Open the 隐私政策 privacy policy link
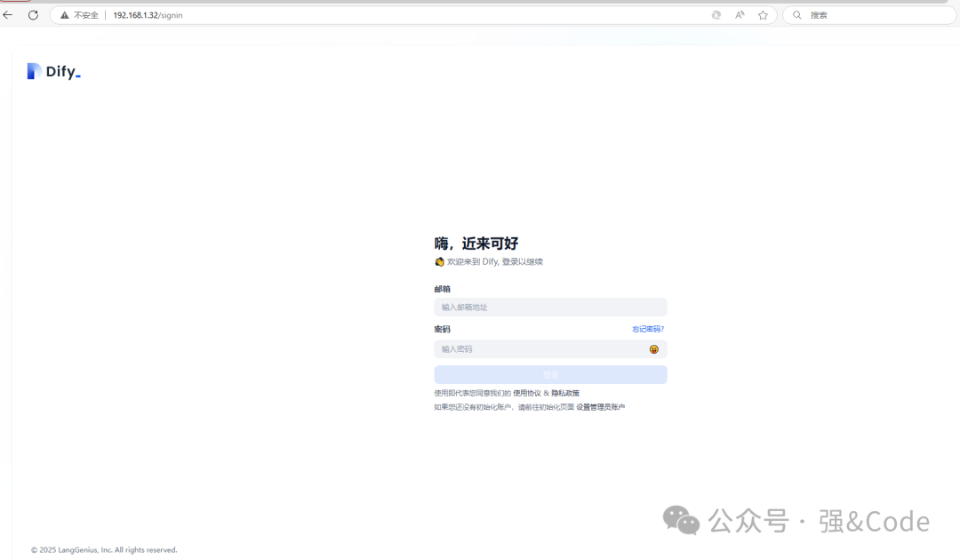Image resolution: width=960 pixels, height=560 pixels. pyautogui.click(x=567, y=392)
